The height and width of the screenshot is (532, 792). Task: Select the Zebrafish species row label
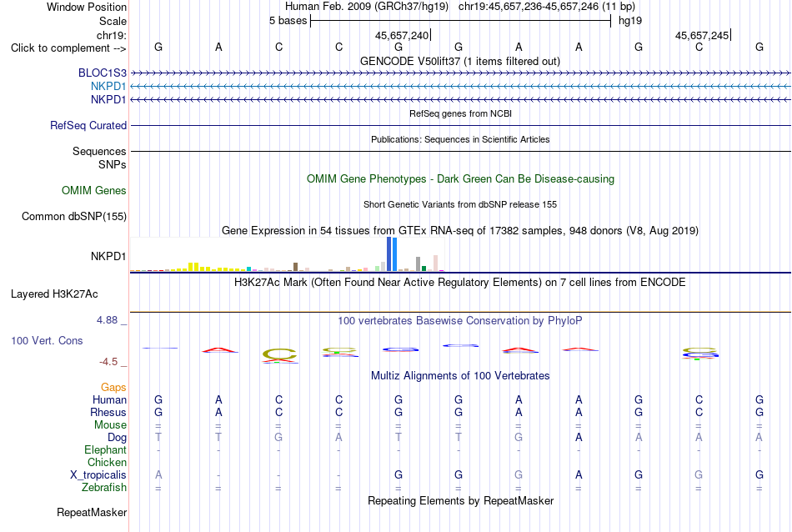[x=104, y=488]
